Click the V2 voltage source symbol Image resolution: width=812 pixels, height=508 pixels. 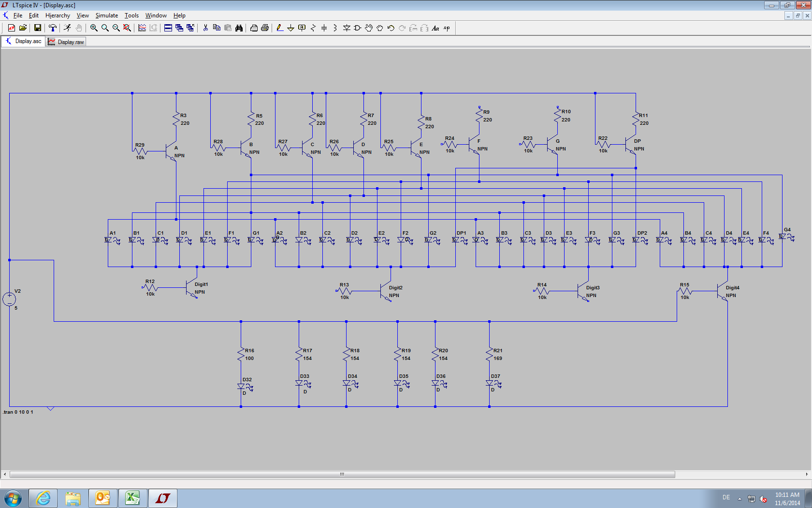click(x=9, y=299)
